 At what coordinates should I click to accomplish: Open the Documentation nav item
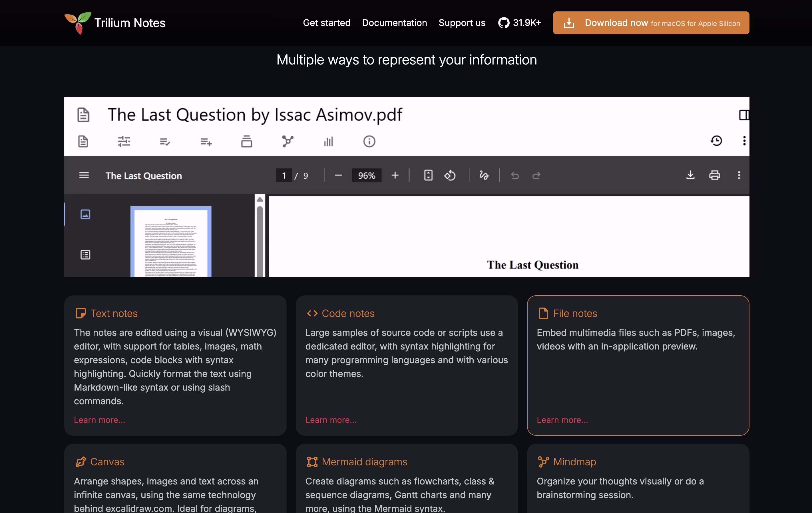click(394, 23)
